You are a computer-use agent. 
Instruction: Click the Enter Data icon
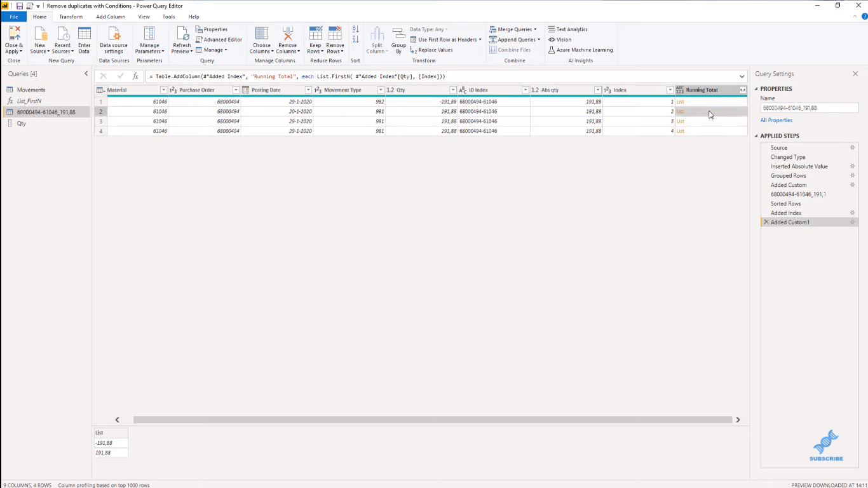coord(84,34)
